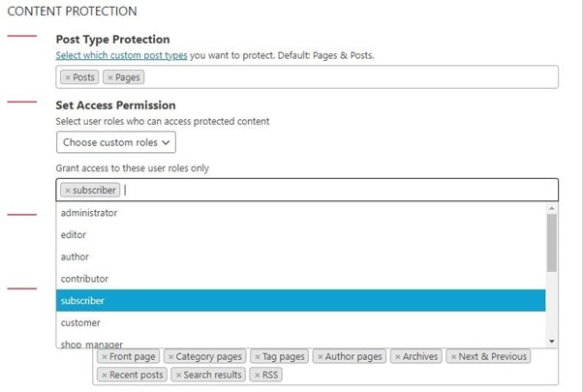Click the role list scrollbar down arrow
The width and height of the screenshot is (583, 392).
552,342
